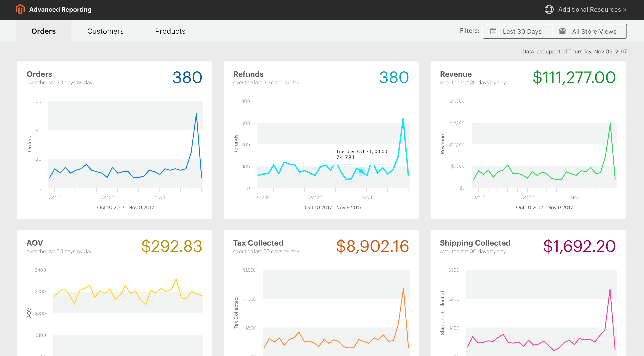Click the Orders chart peak spike
Image resolution: width=644 pixels, height=356 pixels.
pyautogui.click(x=196, y=114)
